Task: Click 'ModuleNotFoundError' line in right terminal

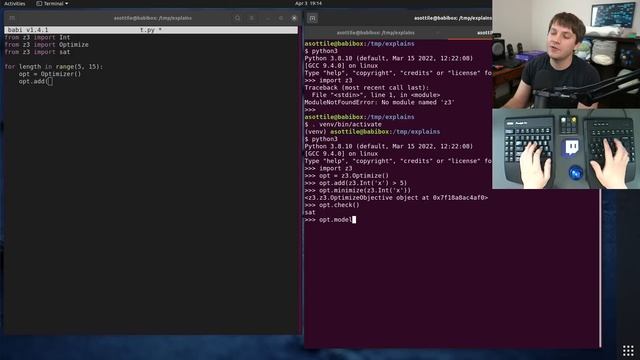Action: pos(379,102)
